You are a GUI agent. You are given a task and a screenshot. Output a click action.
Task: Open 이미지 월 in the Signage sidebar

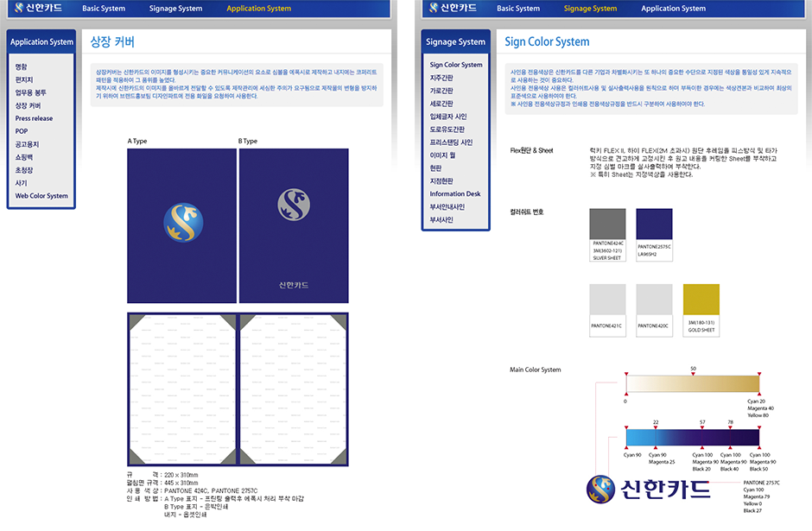[442, 155]
